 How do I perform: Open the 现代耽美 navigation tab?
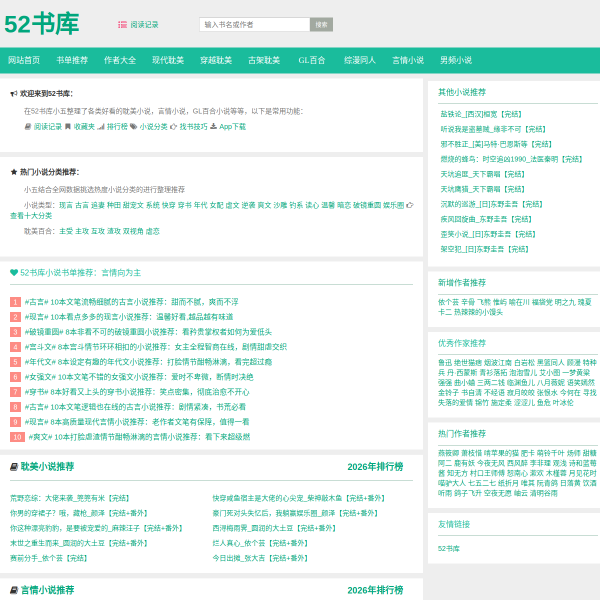pos(168,60)
